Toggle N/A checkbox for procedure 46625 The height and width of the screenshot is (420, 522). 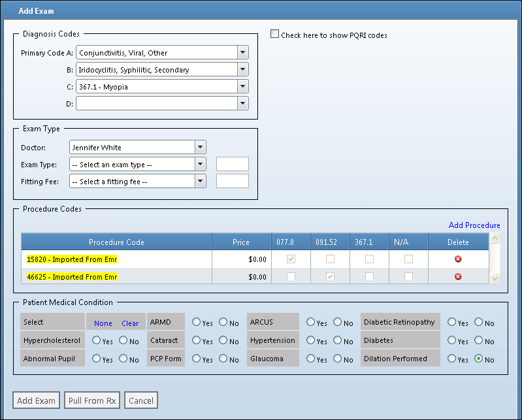[408, 276]
